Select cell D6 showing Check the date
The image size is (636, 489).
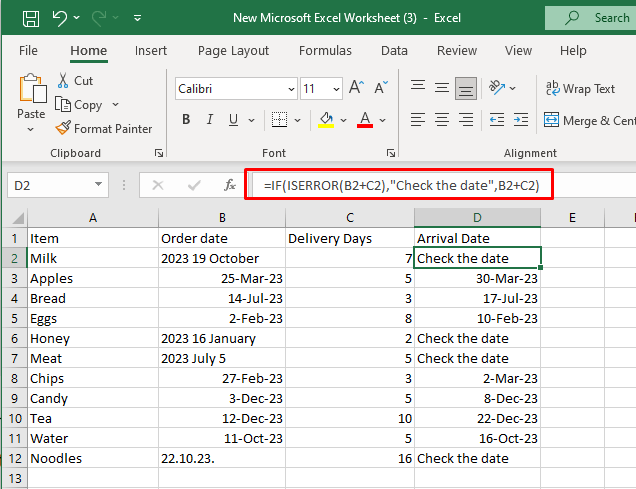(477, 338)
